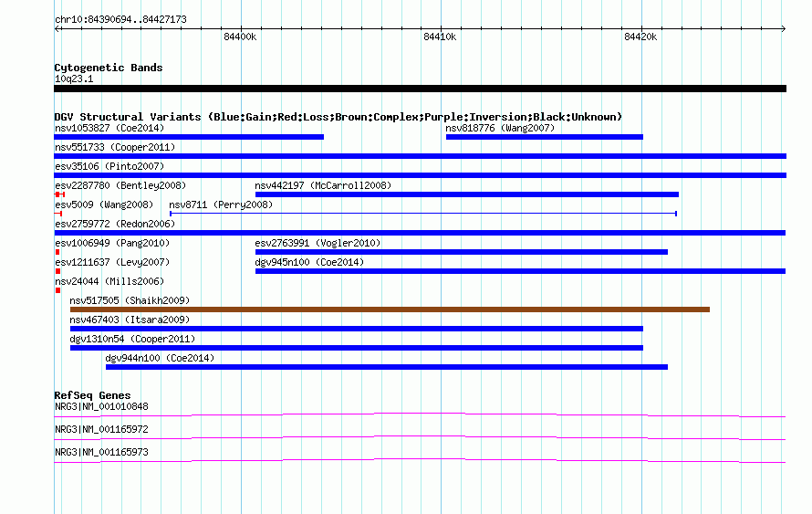
Task: Click esv2763991 (Vogler2010) blue bar
Action: (x=462, y=252)
